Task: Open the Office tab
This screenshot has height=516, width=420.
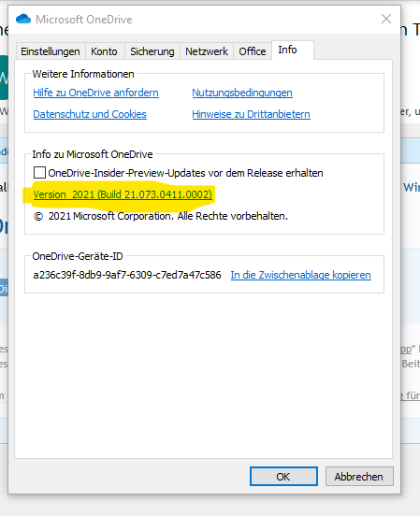Action: pos(253,51)
